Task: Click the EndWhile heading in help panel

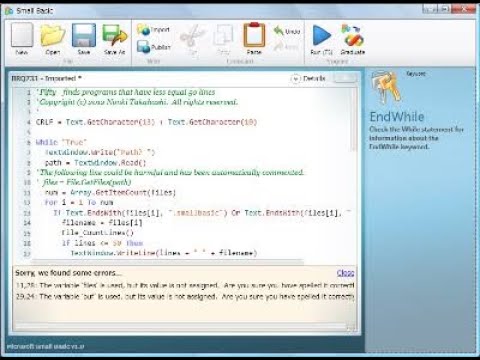Action: pos(397,117)
